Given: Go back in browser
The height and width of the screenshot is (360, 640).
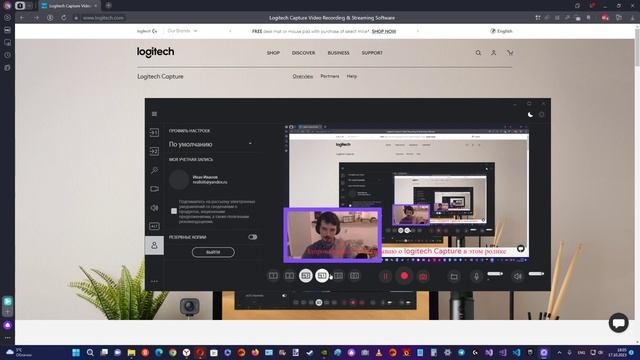Looking at the screenshot, I should click(x=22, y=18).
